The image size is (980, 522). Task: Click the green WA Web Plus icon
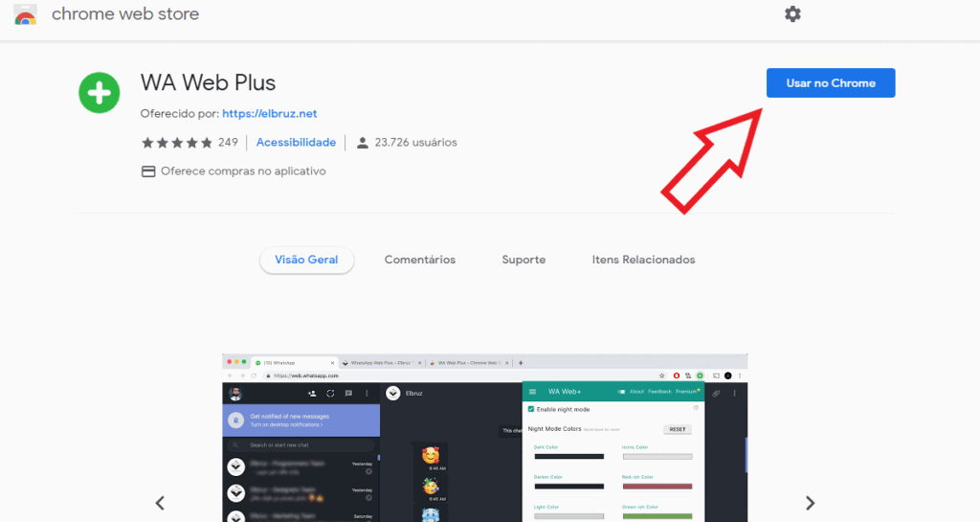click(x=99, y=93)
